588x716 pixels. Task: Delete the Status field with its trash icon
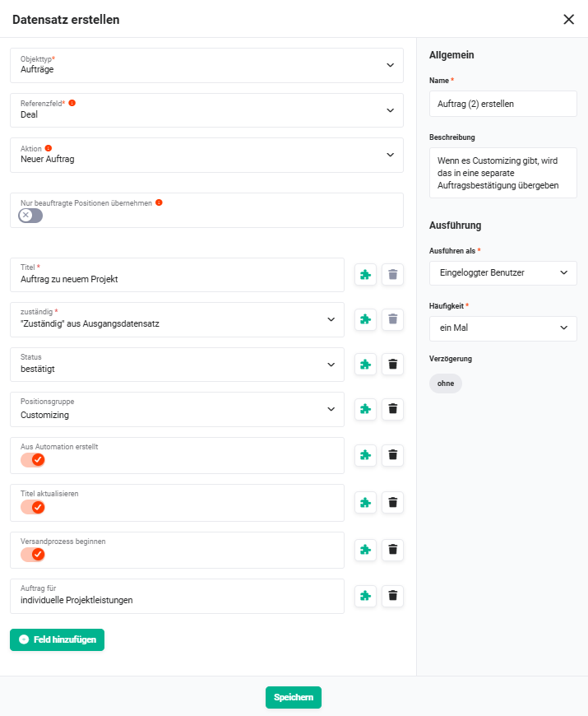[x=393, y=365]
